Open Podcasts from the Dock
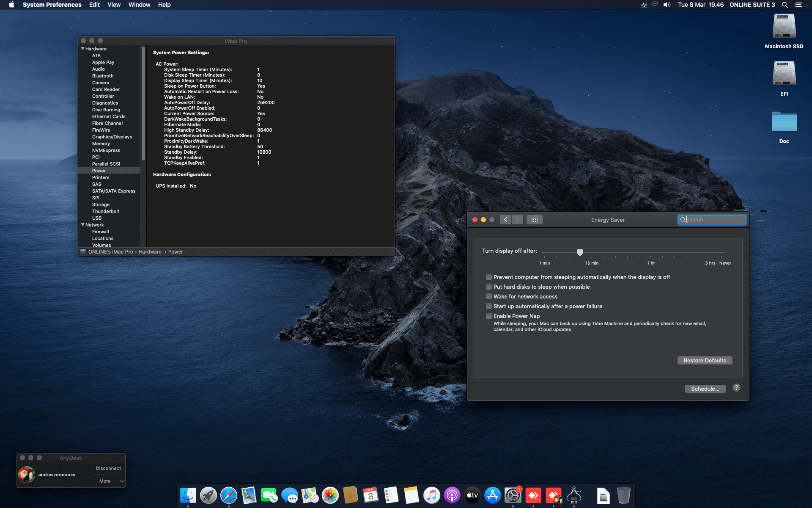The height and width of the screenshot is (508, 812). (x=452, y=494)
